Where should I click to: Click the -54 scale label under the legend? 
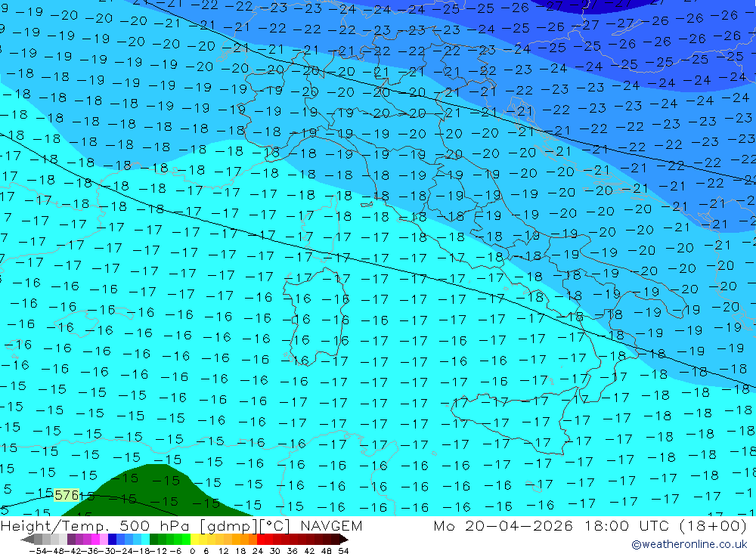(38, 551)
